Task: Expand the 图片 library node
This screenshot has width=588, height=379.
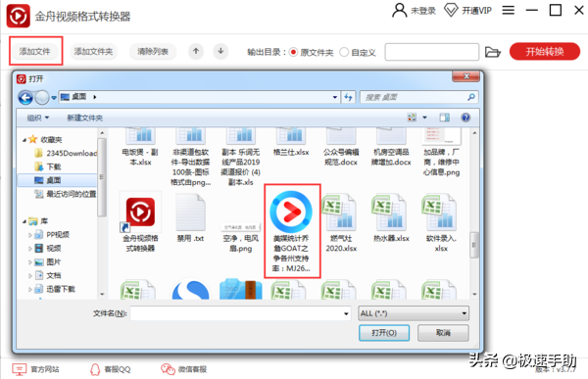Action: [30, 262]
